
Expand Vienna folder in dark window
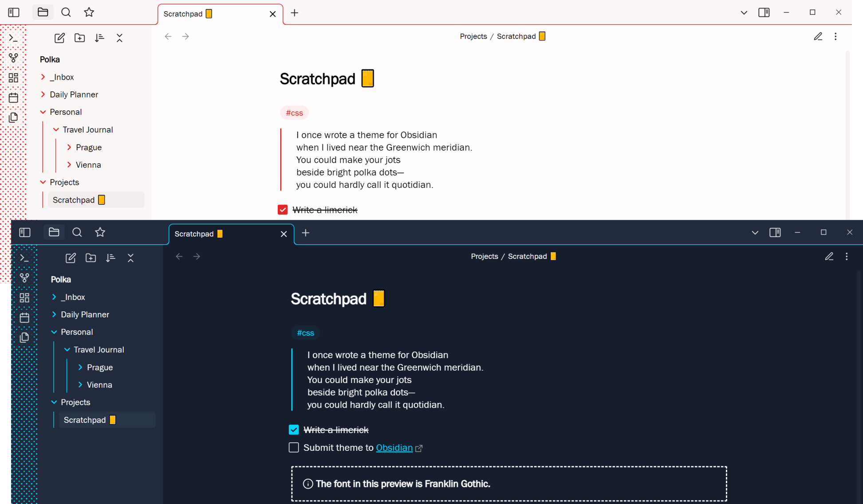pyautogui.click(x=80, y=385)
